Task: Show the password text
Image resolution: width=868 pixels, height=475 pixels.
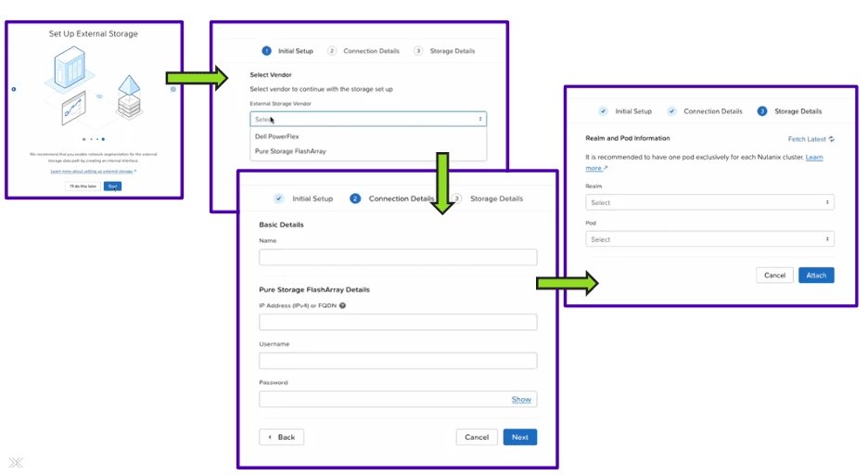Action: pyautogui.click(x=521, y=399)
